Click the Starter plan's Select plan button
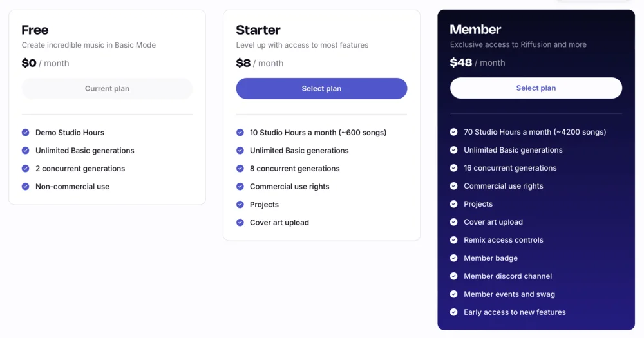The height and width of the screenshot is (338, 644). coord(321,89)
